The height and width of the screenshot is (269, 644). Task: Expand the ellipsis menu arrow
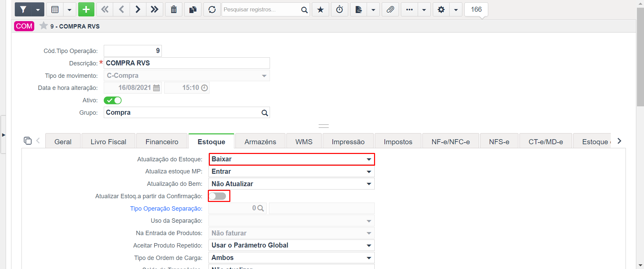[x=424, y=9]
